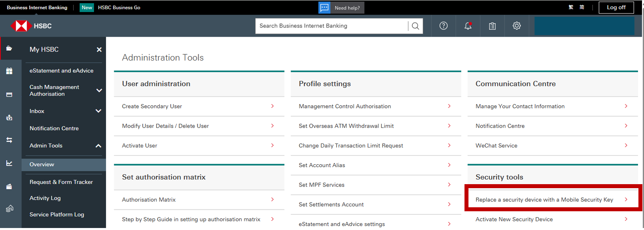The height and width of the screenshot is (230, 644).
Task: Open Management Control Authorisation
Action: tap(376, 106)
